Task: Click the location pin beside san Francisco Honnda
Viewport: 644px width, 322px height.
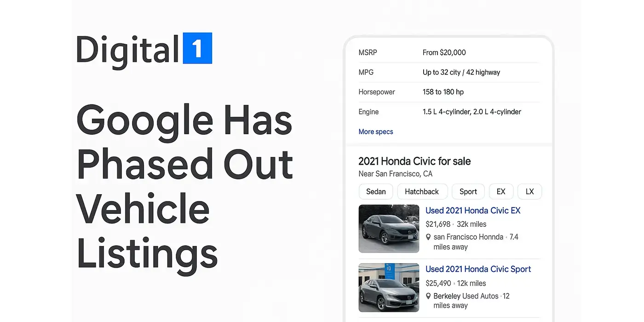Action: (428, 237)
